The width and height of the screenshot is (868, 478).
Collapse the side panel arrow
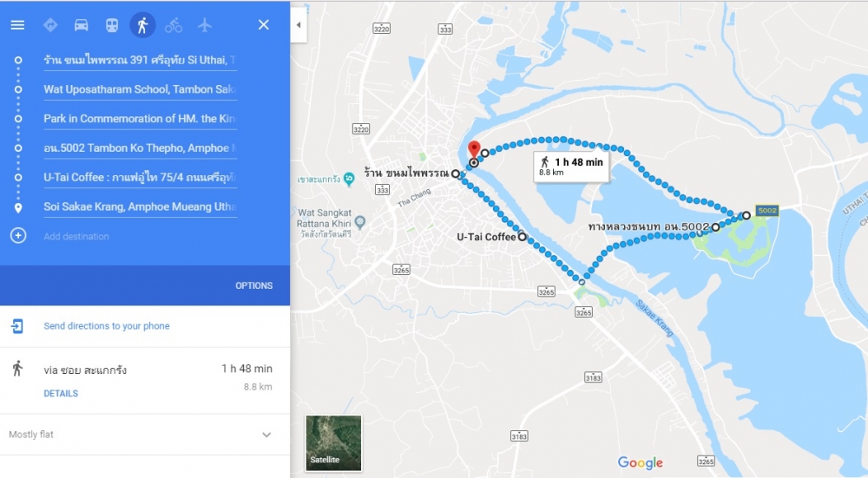click(x=299, y=25)
